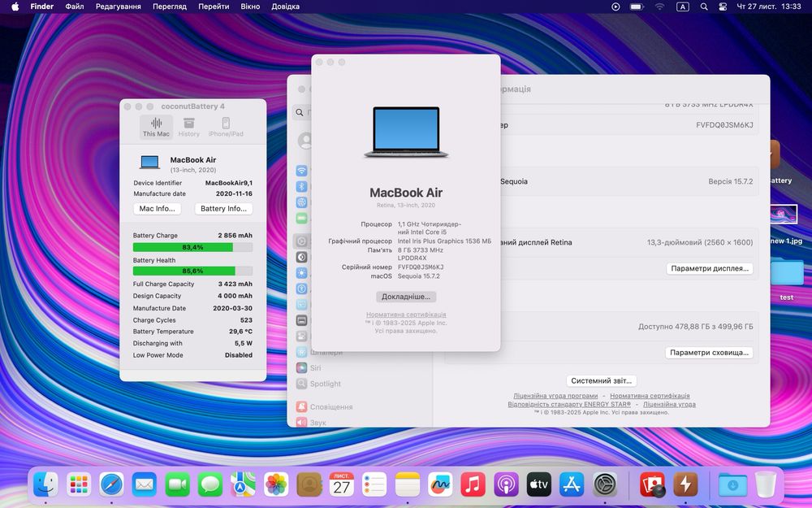Image resolution: width=812 pixels, height=508 pixels.
Task: Open Нормативна сертифікація link in About window
Action: click(x=406, y=315)
